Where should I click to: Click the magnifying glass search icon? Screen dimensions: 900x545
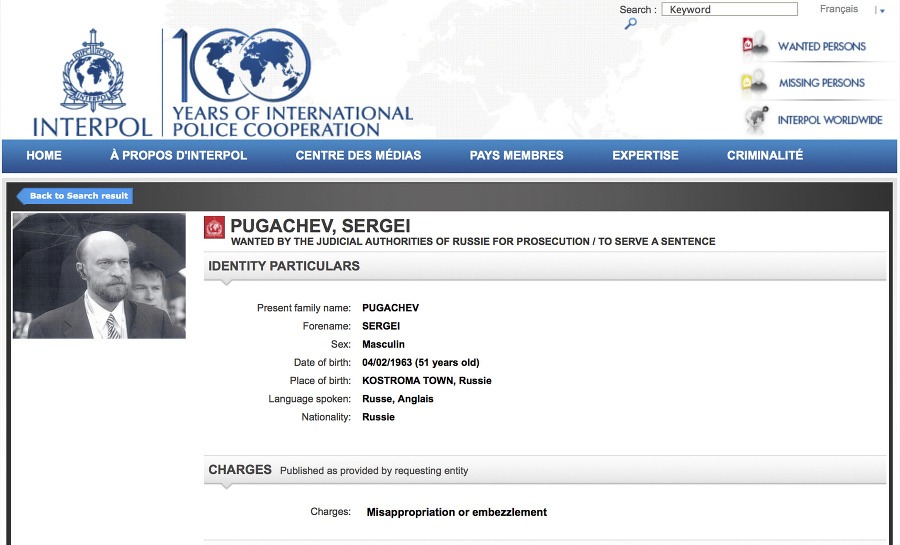pos(631,24)
